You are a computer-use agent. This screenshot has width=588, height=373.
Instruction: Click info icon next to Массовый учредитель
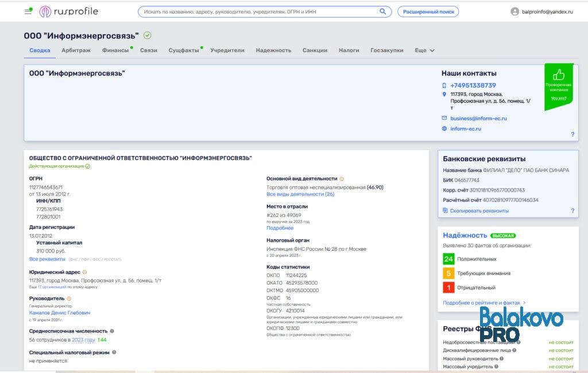tap(496, 367)
